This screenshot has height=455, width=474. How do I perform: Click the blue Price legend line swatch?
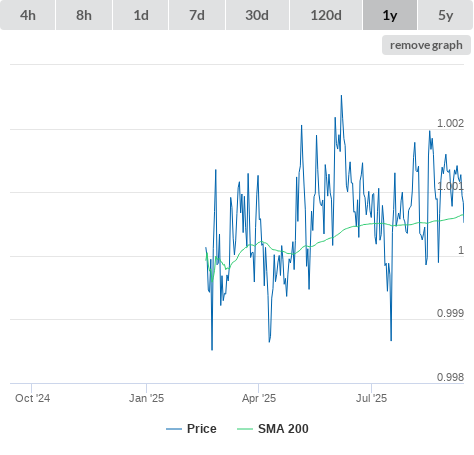tap(174, 429)
